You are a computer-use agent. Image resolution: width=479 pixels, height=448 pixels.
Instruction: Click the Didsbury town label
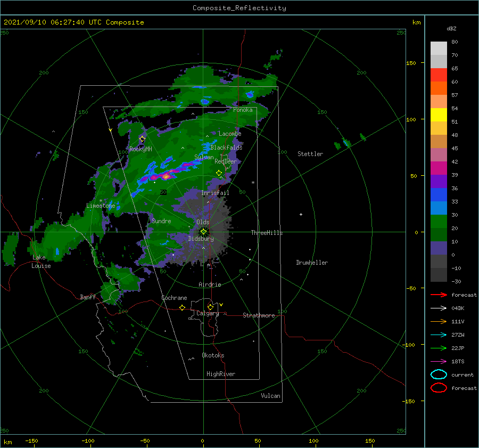coord(201,239)
